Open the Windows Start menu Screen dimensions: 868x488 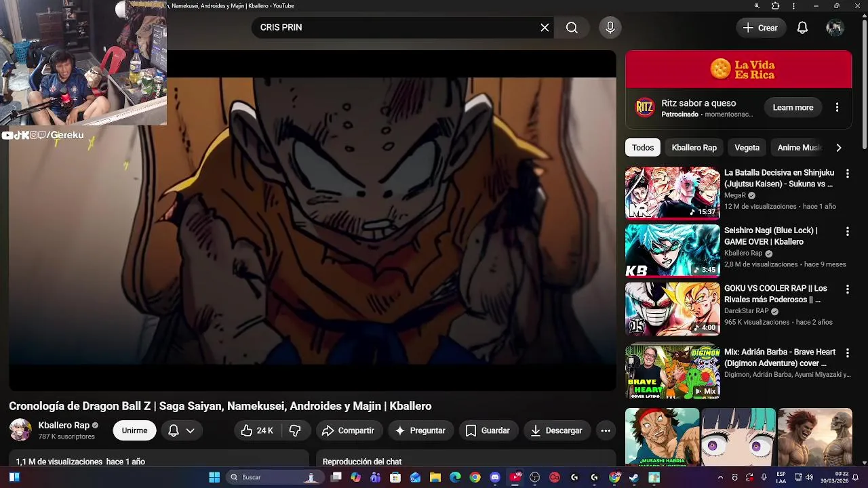pos(214,477)
